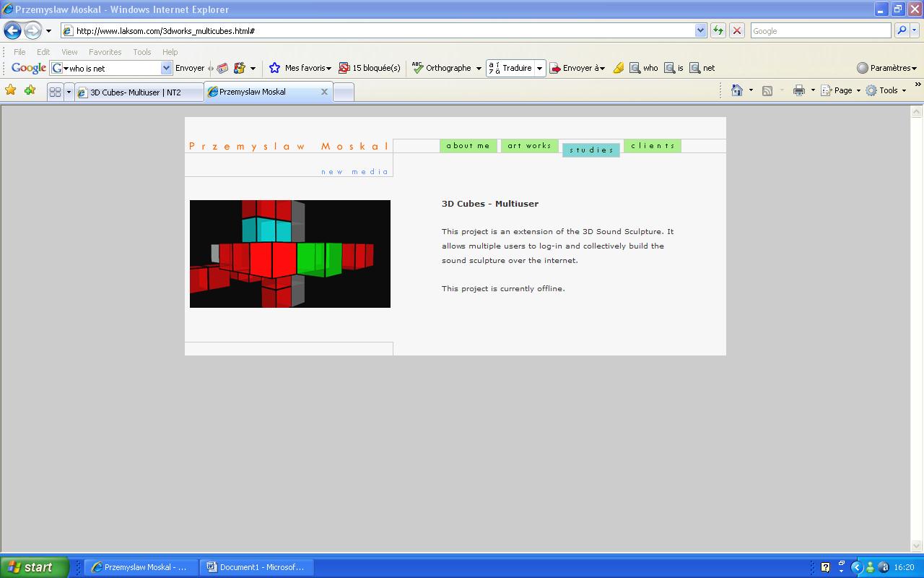
Task: Open dropdown arrow next to custom buttons icon
Action: point(253,68)
